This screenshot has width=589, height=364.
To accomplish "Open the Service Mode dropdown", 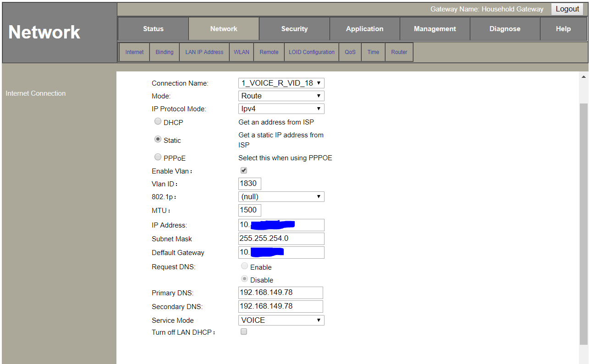I will 281,320.
